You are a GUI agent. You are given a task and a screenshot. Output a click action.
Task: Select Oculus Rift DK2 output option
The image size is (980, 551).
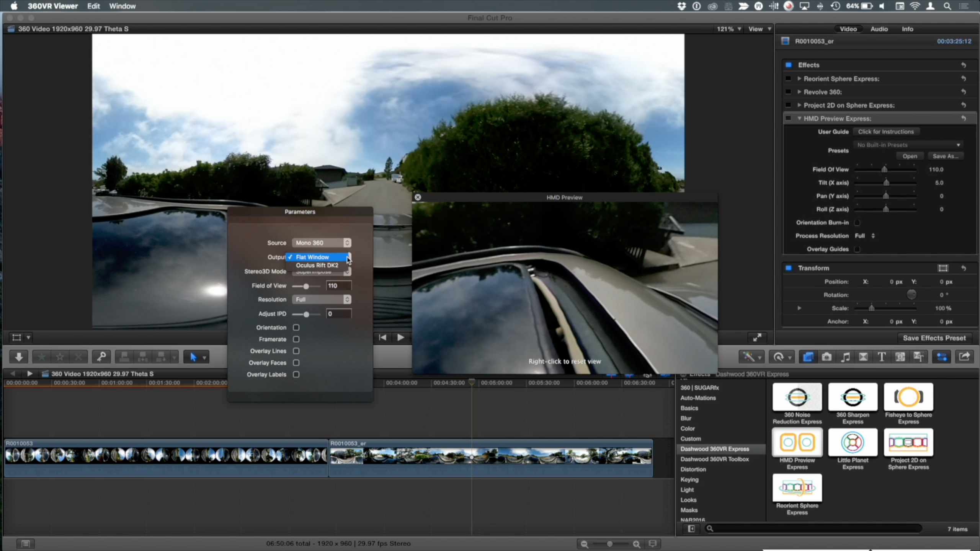(x=317, y=265)
